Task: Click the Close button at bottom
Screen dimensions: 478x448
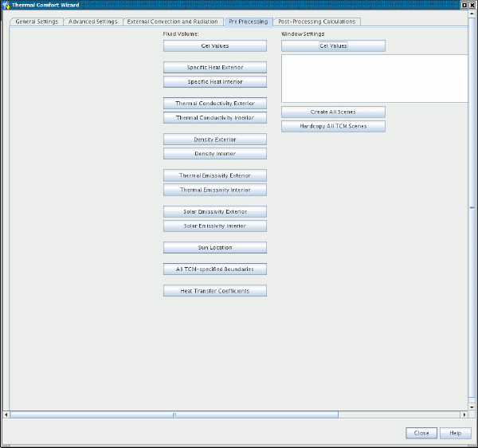Action: click(421, 433)
